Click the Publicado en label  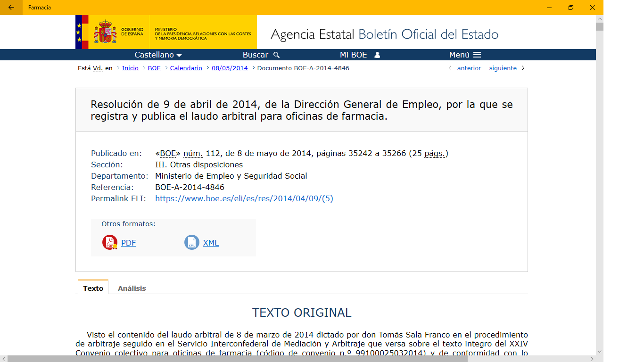pos(116,153)
